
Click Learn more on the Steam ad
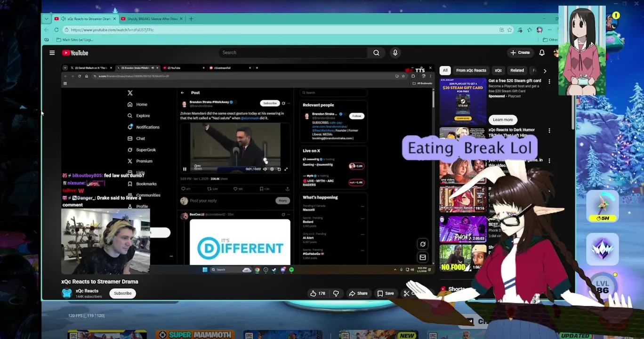503,120
